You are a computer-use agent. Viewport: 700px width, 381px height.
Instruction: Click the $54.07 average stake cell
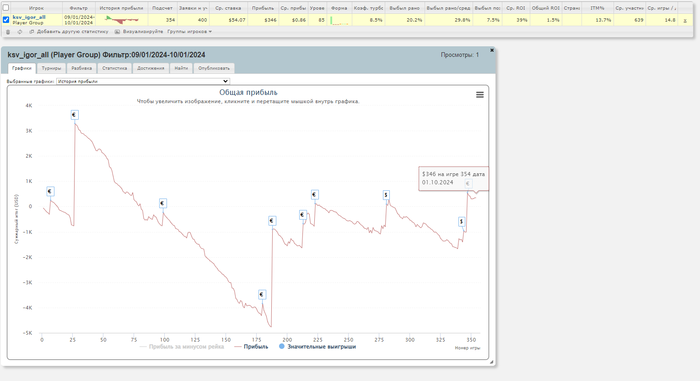pyautogui.click(x=228, y=20)
